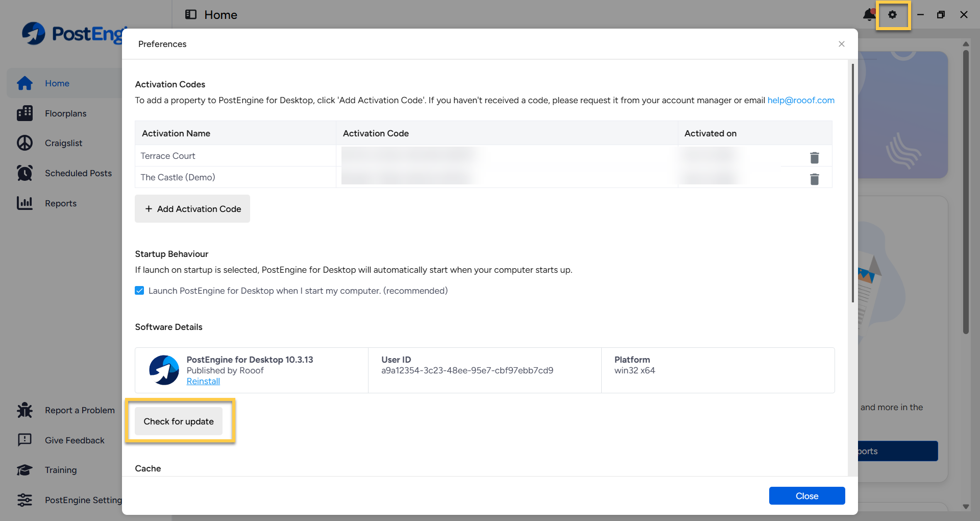Open the Floorplans sidebar icon
The height and width of the screenshot is (521, 980).
pos(24,113)
